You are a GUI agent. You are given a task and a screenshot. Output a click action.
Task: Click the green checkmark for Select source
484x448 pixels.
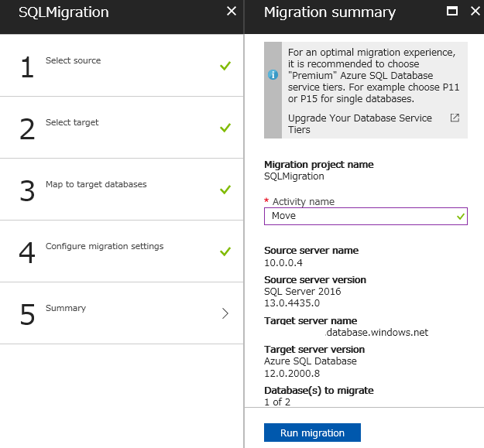click(x=225, y=66)
